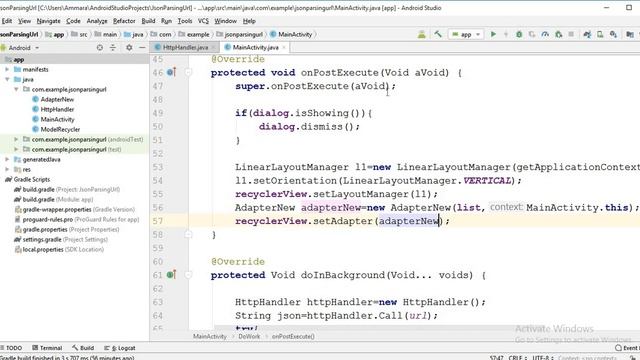Open the Navigate menu
Viewport: 640px width, 360px height.
coord(48,21)
